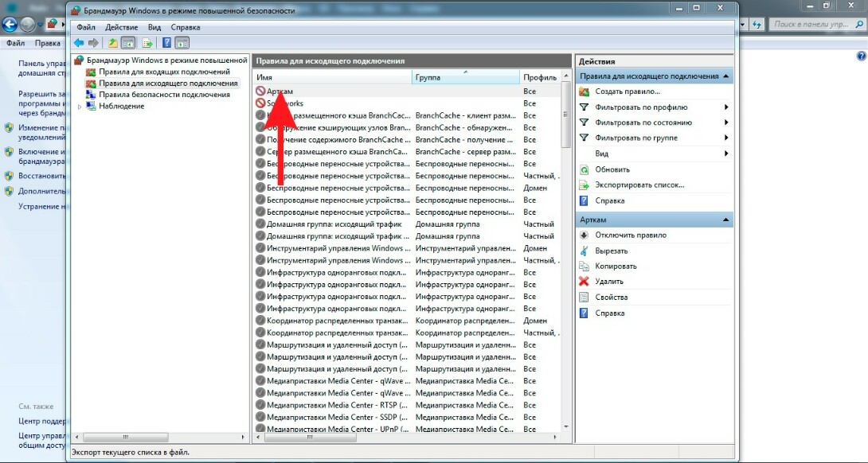Open Свойства of the Арткам rule

point(611,297)
